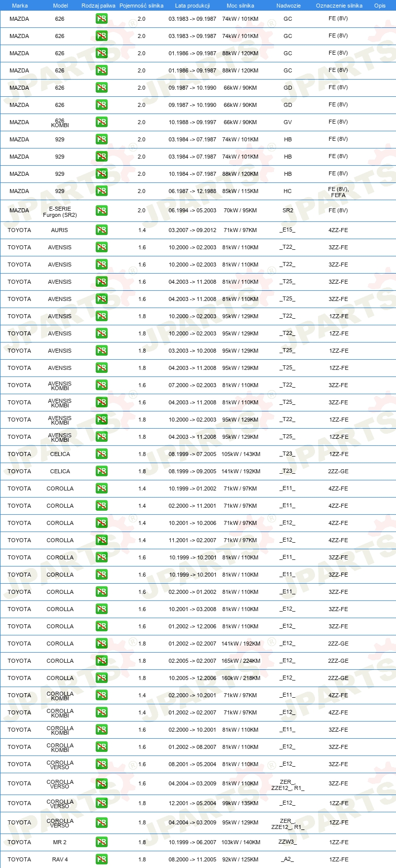Click petrol icon in TOYOTA AURIS row

(x=102, y=230)
